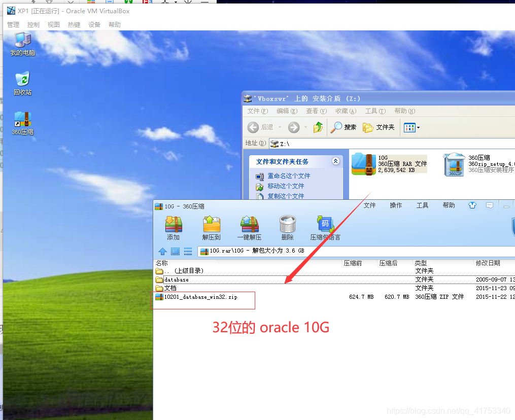The height and width of the screenshot is (420, 515).
Task: Click 搜索 in Explorer toolbar
Action: [343, 127]
